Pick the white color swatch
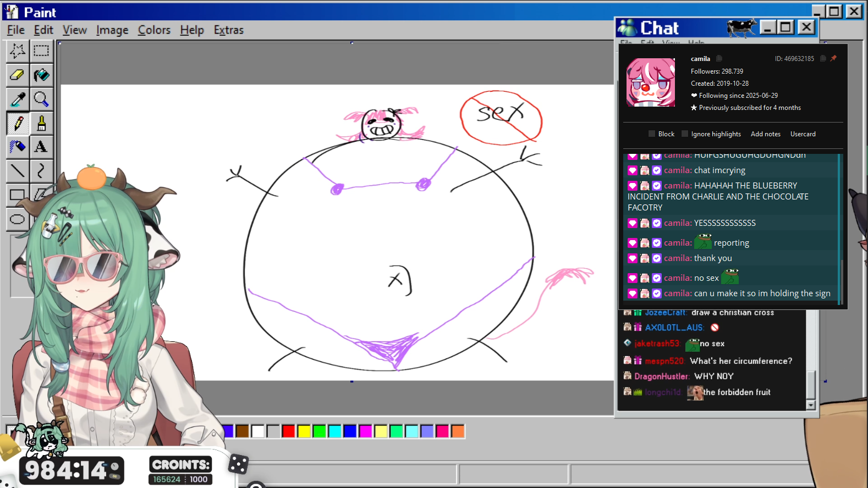868x488 pixels. (257, 431)
